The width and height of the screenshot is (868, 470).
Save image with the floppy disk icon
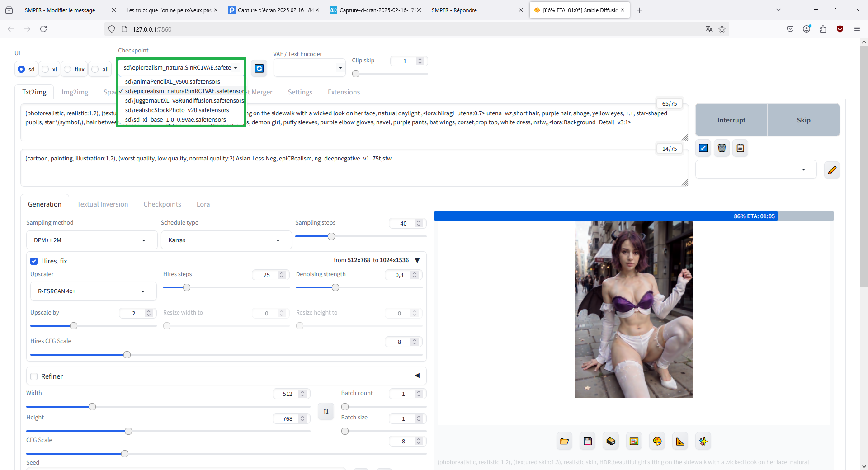click(x=588, y=442)
